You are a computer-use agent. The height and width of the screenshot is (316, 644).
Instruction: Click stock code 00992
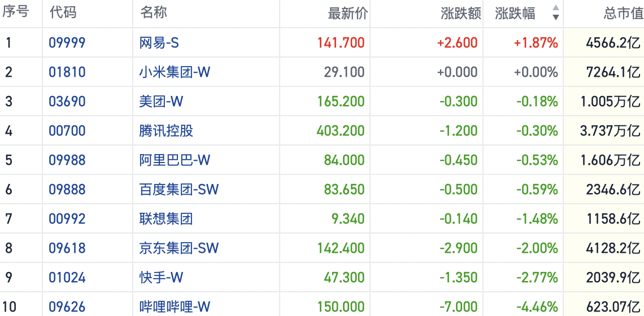coord(67,219)
